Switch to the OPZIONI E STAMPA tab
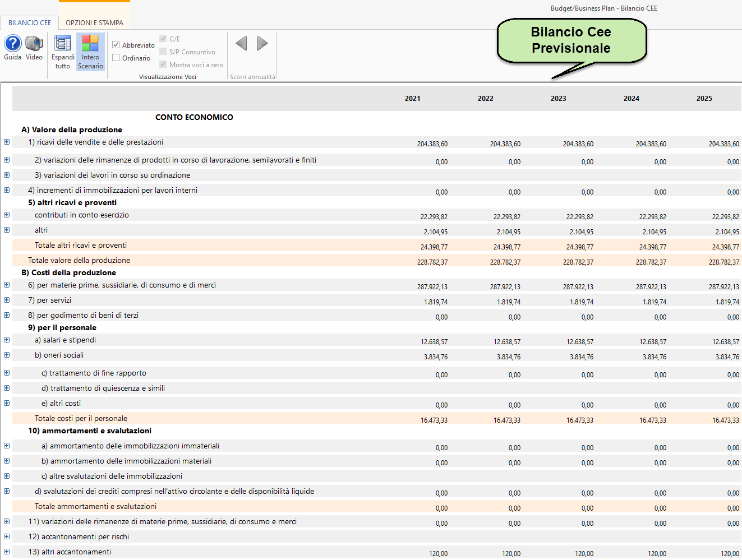The width and height of the screenshot is (742, 560). tap(94, 23)
